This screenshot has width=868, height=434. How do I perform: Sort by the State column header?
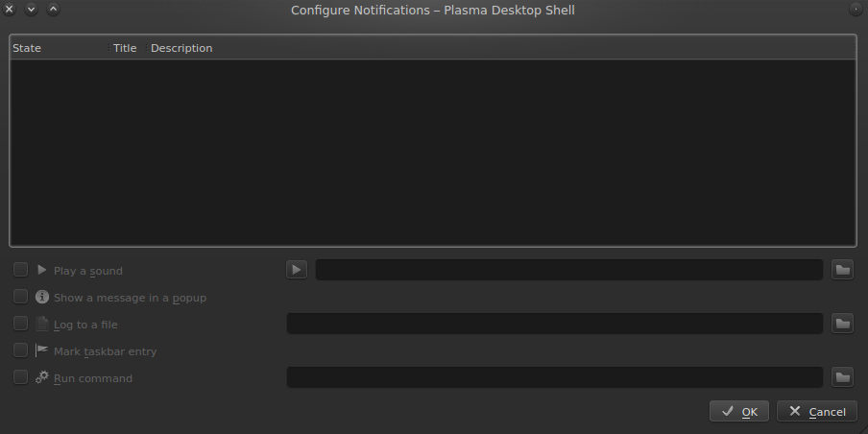(60, 48)
